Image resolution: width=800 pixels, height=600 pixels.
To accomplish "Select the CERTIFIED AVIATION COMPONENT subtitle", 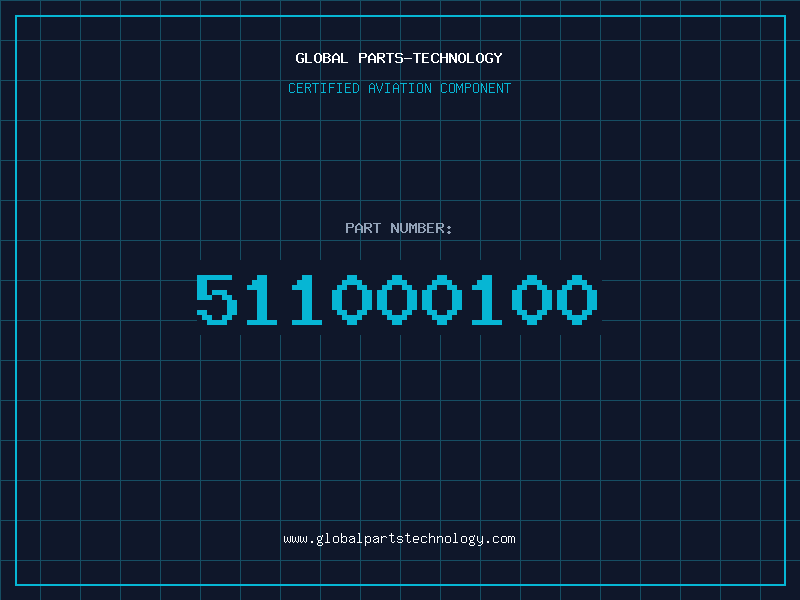I will pos(399,88).
